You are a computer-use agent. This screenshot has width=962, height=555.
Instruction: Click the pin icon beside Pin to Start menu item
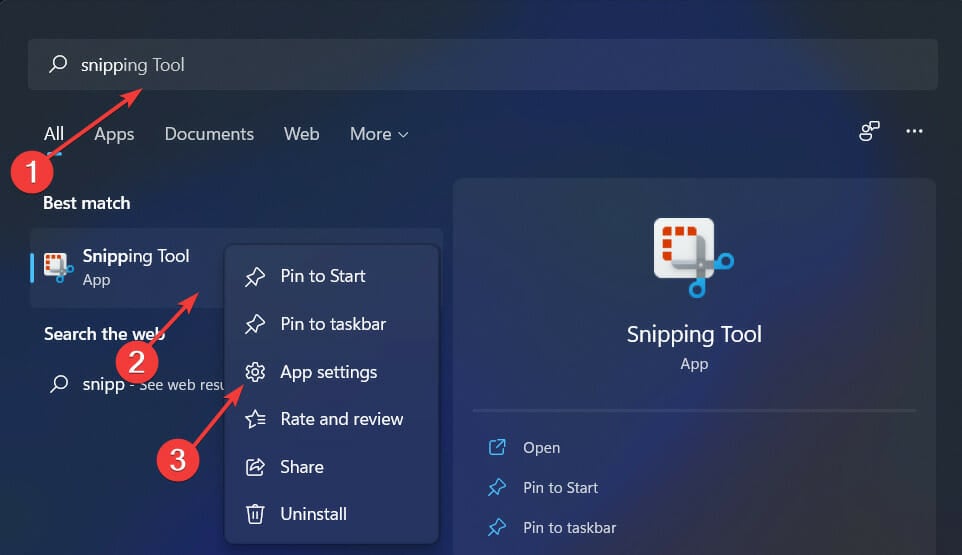(x=255, y=277)
